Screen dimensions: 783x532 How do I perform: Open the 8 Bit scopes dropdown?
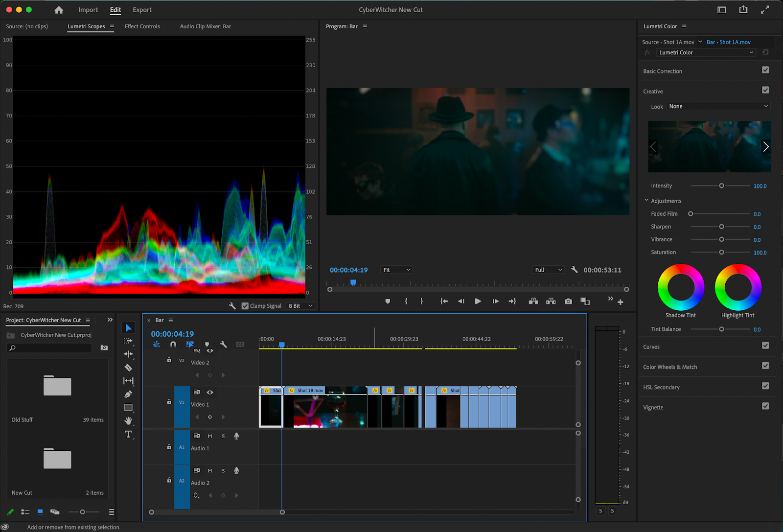(300, 305)
